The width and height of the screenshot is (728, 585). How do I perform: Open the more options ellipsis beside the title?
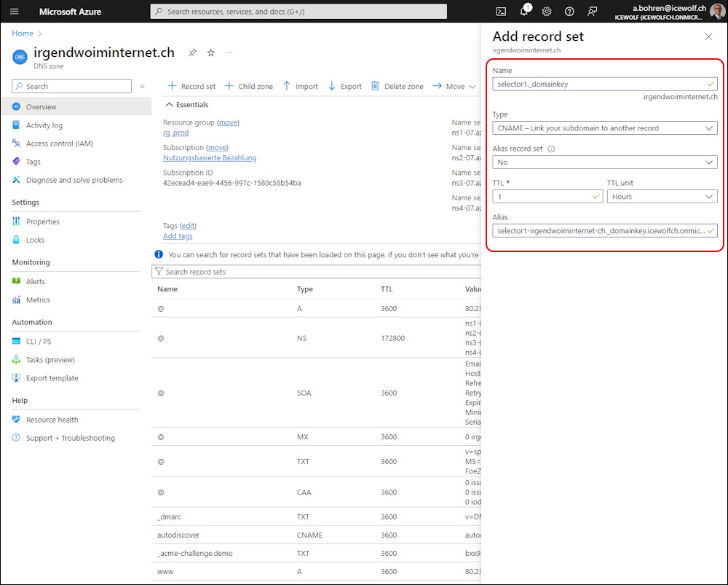[x=229, y=52]
